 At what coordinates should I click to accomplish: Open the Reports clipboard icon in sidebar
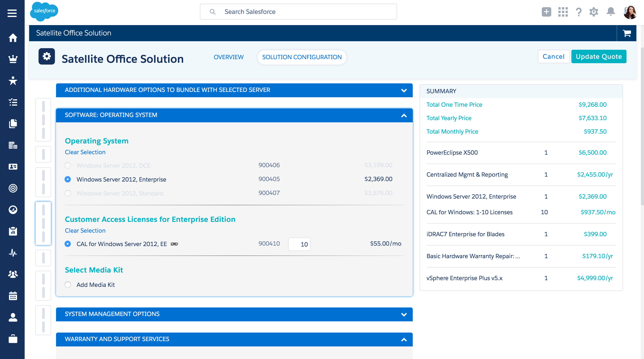13,231
